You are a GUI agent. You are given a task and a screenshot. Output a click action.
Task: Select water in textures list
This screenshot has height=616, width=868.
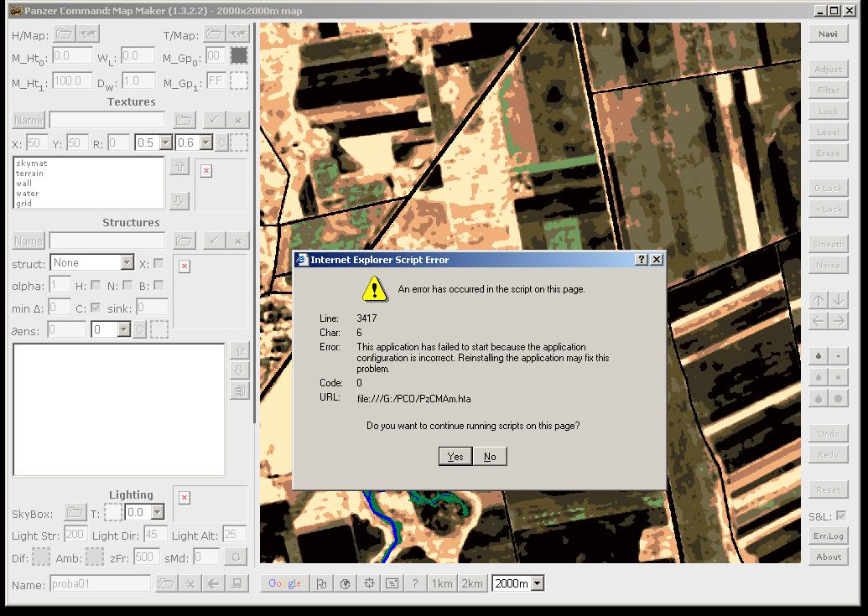coord(27,193)
